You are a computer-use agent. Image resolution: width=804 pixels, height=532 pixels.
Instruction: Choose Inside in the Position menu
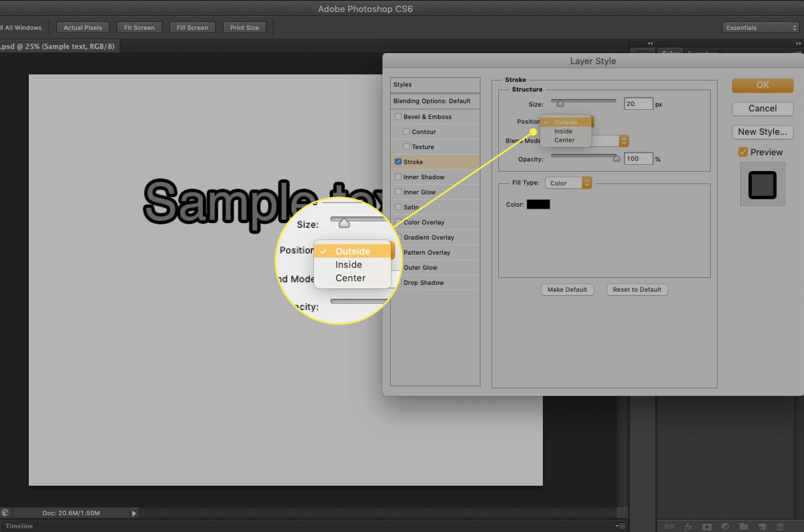tap(566, 131)
